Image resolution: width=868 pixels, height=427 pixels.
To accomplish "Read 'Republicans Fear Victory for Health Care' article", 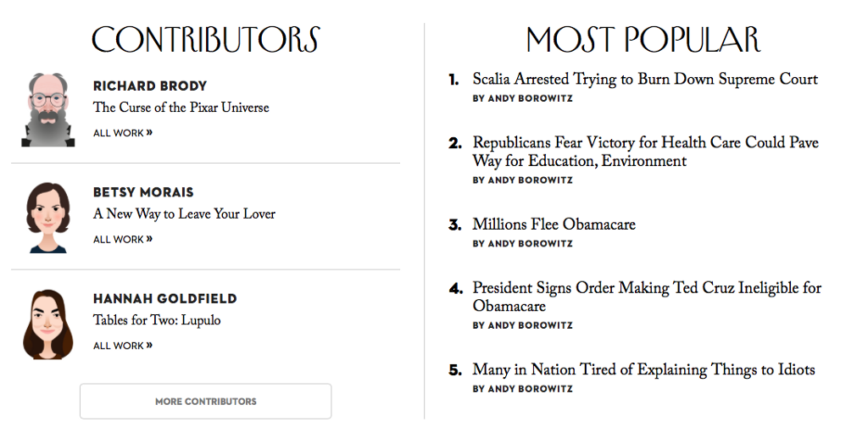I will (x=645, y=152).
